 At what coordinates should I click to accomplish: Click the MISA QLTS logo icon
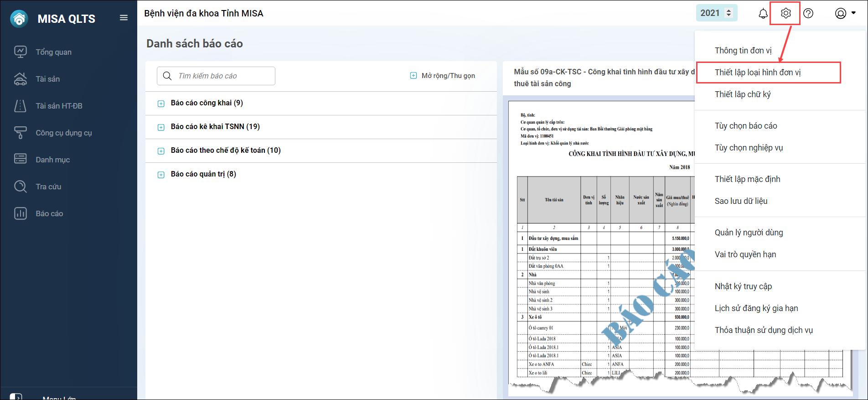(19, 19)
